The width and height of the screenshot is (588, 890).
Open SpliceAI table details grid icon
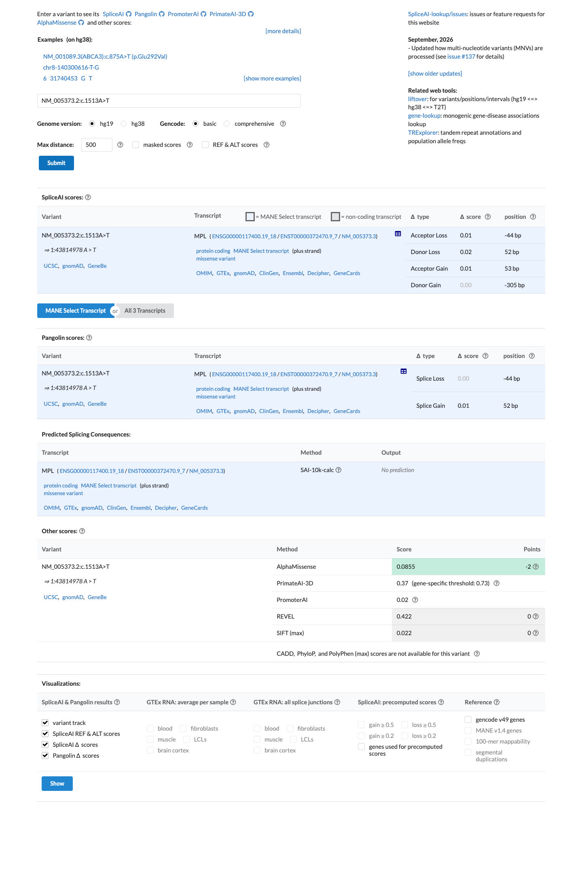tap(398, 234)
